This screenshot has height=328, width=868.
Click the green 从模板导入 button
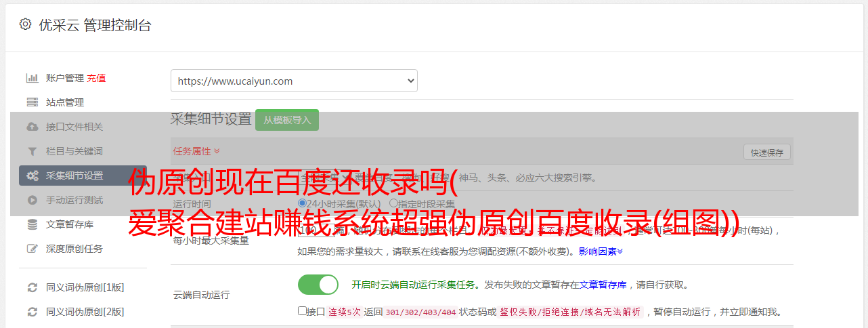(287, 120)
